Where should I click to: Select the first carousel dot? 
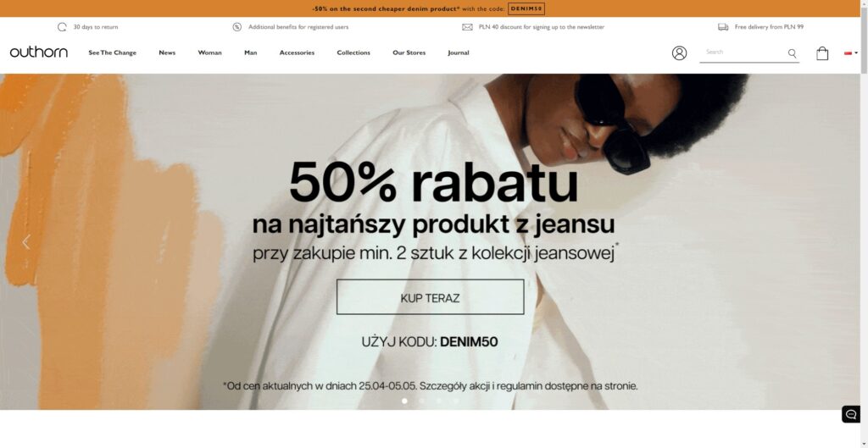point(404,401)
